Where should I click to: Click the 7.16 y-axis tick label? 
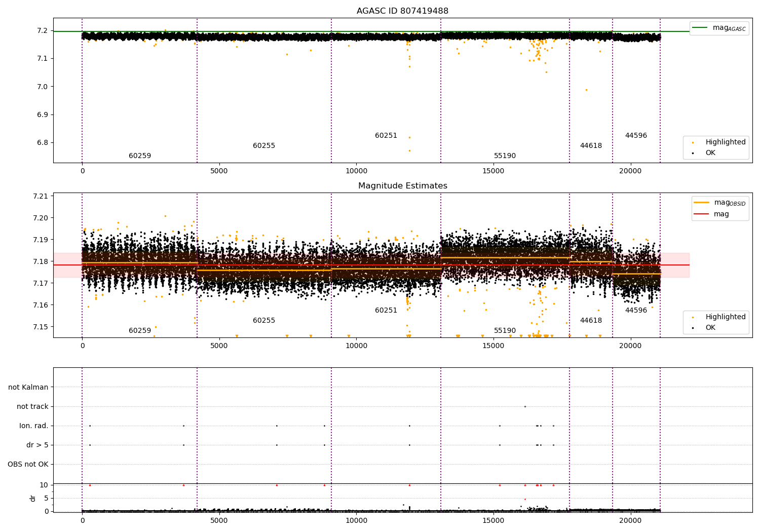tap(40, 305)
